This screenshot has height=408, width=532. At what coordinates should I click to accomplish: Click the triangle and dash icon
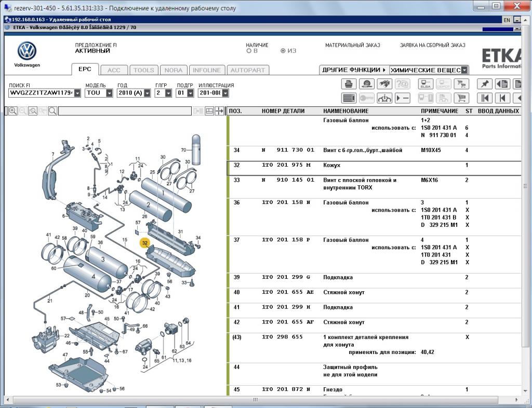[403, 98]
